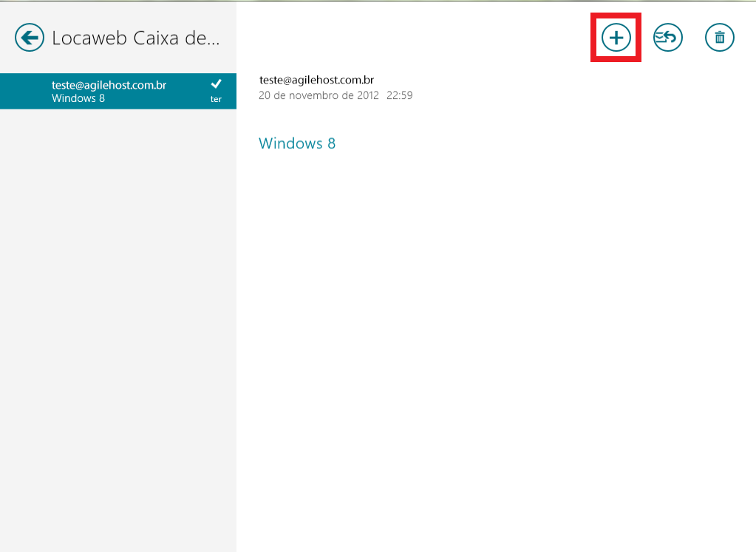Open the reply options envelope icon

(x=668, y=38)
